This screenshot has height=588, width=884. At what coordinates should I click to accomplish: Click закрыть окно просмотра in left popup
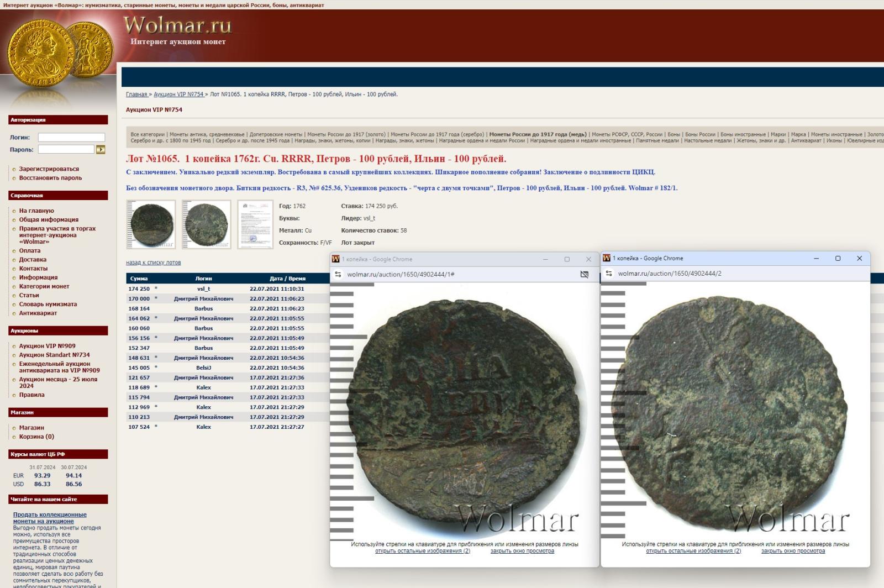pos(522,551)
